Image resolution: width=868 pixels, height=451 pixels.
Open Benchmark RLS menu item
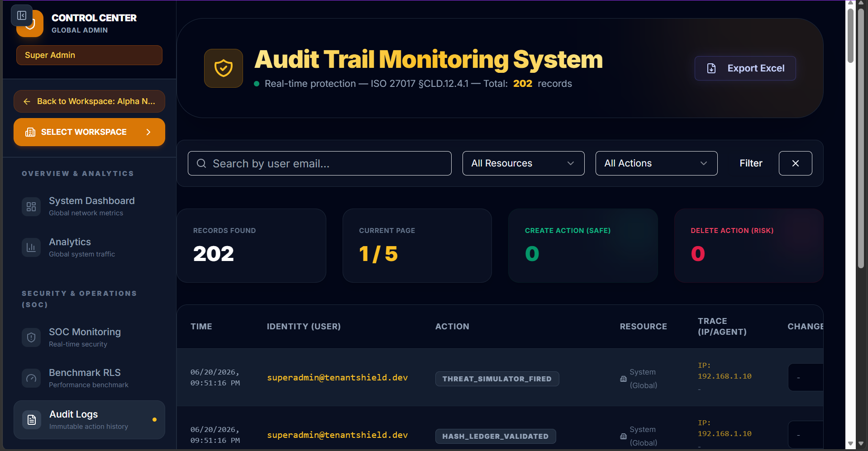89,378
